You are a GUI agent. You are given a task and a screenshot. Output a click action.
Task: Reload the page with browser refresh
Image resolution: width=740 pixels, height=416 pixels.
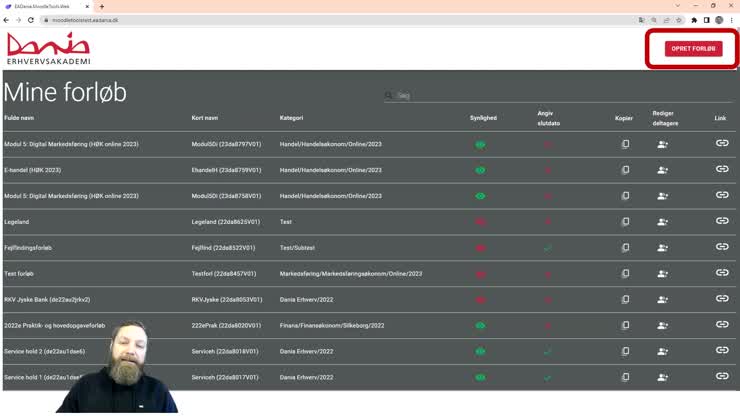[31, 20]
